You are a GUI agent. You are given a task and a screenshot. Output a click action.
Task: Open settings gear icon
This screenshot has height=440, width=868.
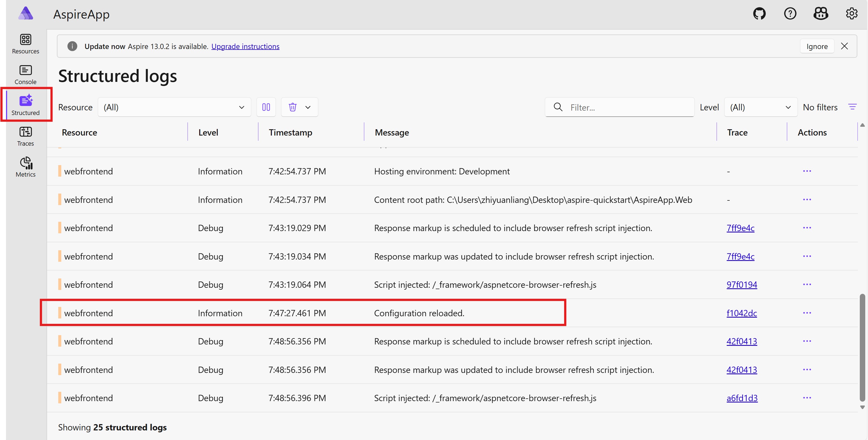tap(852, 14)
